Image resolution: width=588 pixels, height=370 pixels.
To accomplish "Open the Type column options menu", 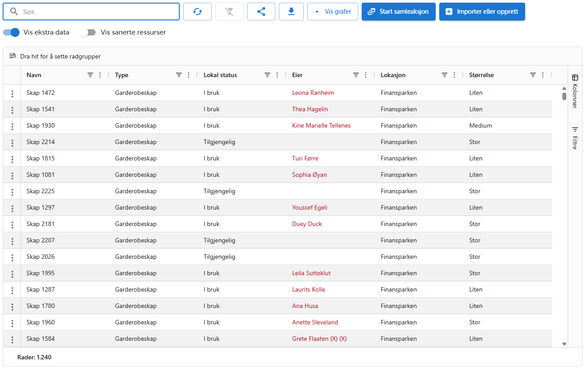I will click(189, 75).
